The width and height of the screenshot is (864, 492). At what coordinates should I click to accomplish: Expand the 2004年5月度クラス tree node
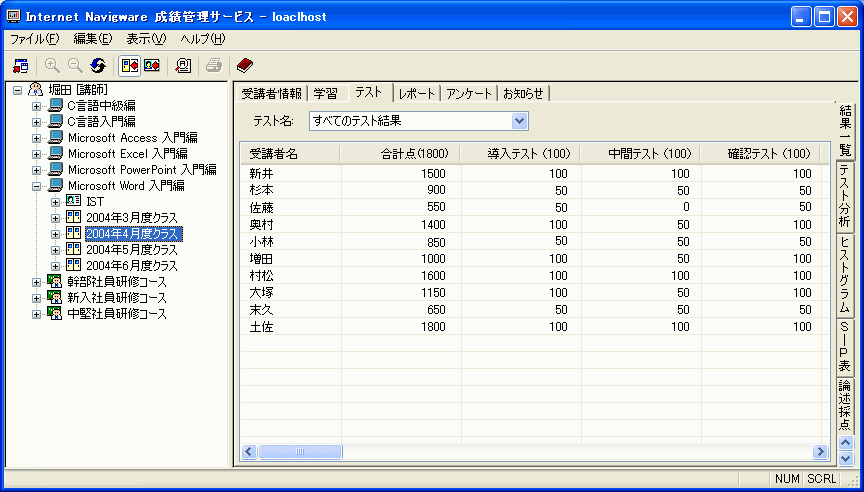pos(55,250)
